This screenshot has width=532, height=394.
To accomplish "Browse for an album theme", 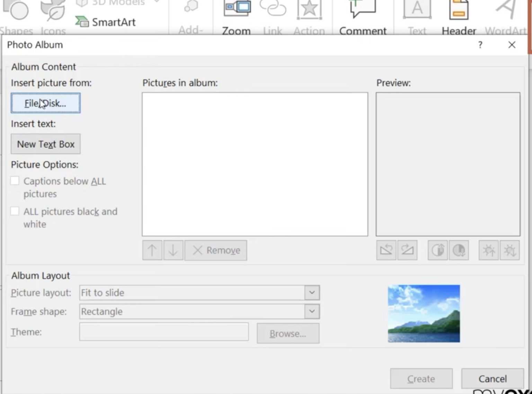I will coord(288,333).
